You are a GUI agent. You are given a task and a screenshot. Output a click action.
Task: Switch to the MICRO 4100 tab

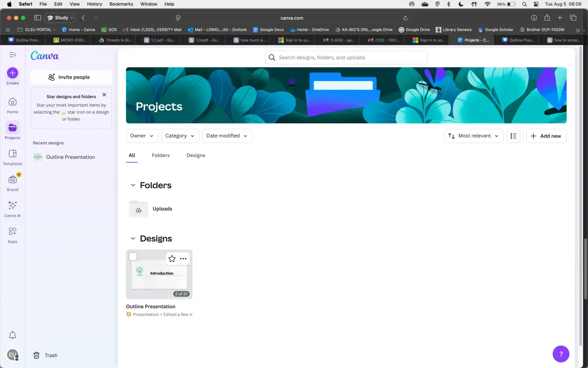tap(70, 40)
